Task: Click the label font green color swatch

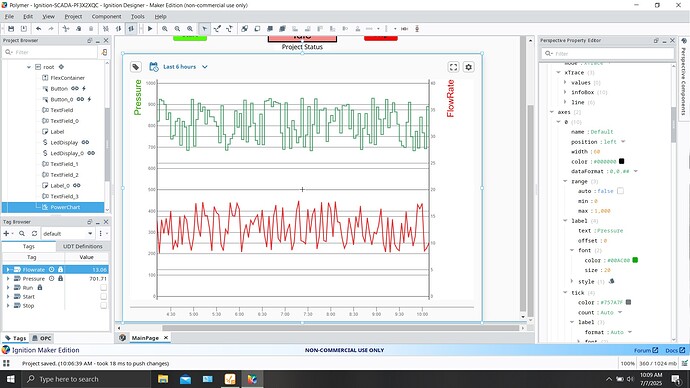Action: coord(635,260)
